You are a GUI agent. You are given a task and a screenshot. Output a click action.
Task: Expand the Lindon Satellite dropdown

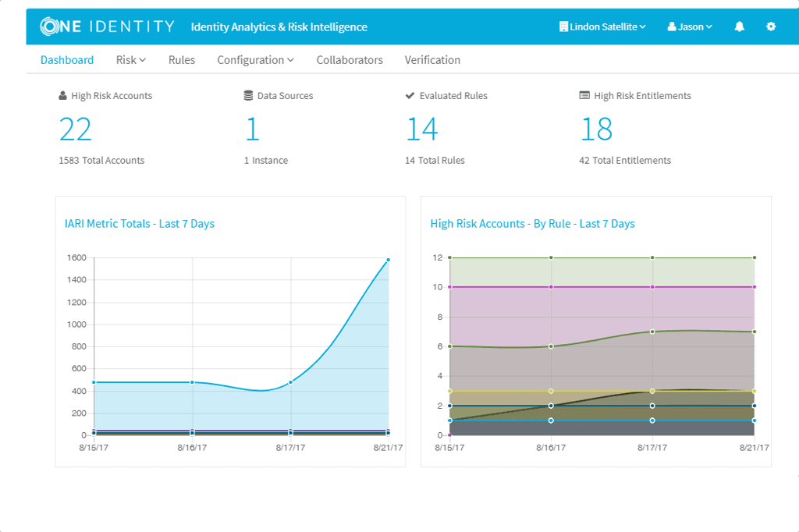click(602, 27)
